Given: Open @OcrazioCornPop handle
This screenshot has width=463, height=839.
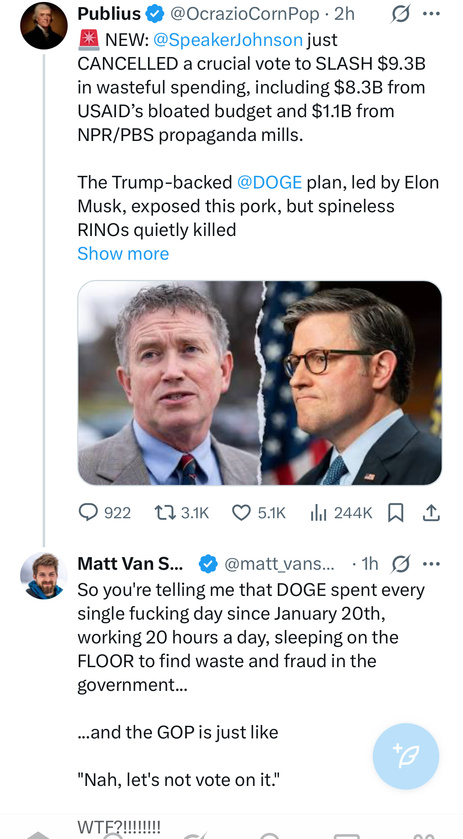Looking at the screenshot, I should pyautogui.click(x=245, y=14).
